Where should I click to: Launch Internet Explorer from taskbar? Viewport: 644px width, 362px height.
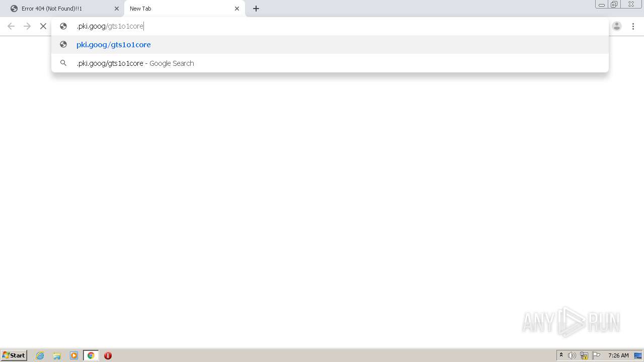[40, 355]
